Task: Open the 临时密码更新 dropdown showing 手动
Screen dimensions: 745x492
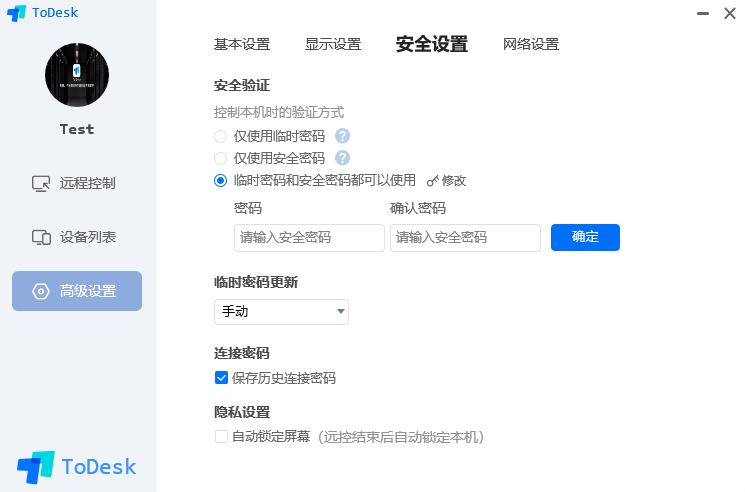Action: [281, 312]
